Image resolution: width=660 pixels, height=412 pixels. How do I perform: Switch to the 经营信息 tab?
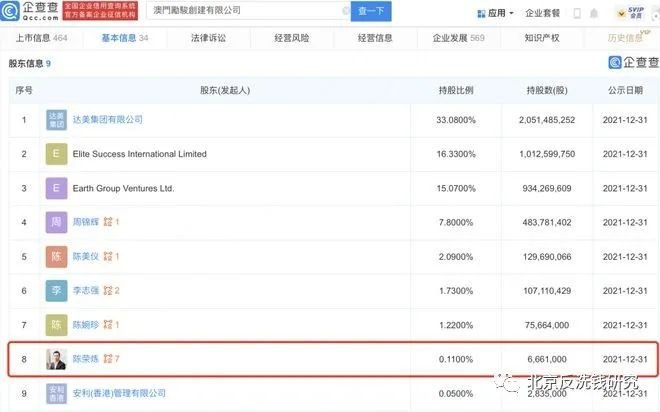[375, 38]
